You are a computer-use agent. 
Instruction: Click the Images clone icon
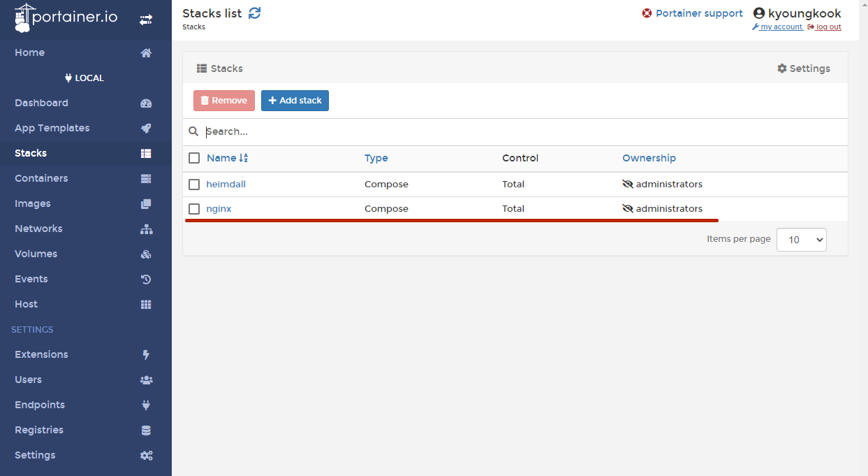coord(146,204)
